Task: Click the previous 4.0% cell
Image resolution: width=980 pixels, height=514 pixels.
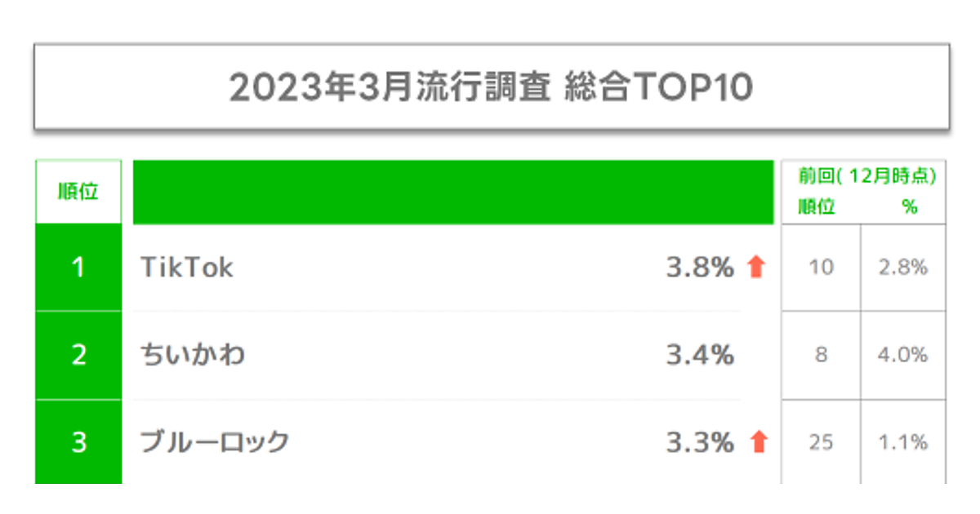Action: point(903,355)
